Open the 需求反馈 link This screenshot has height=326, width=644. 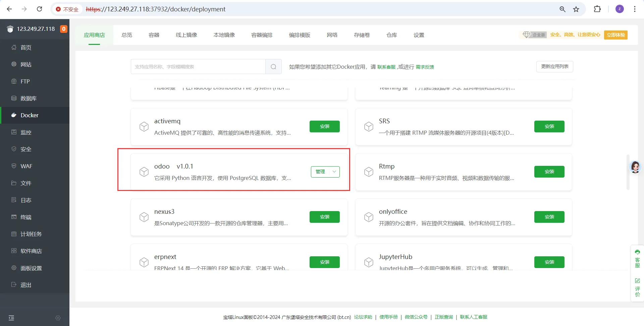point(425,67)
